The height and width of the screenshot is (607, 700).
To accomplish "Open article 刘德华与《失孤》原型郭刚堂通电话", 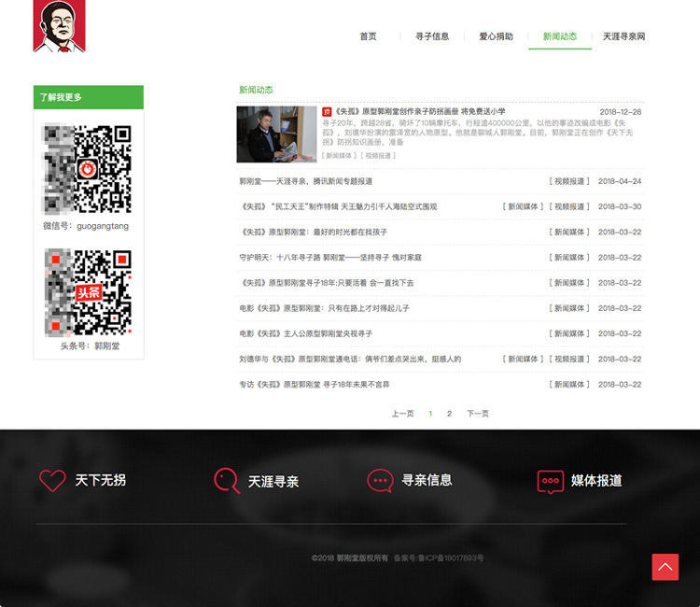I will point(350,359).
